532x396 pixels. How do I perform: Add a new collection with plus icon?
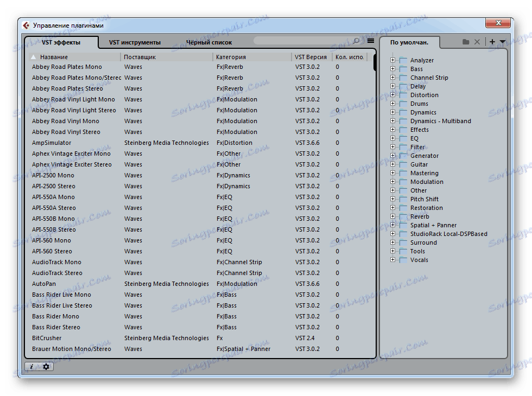492,42
